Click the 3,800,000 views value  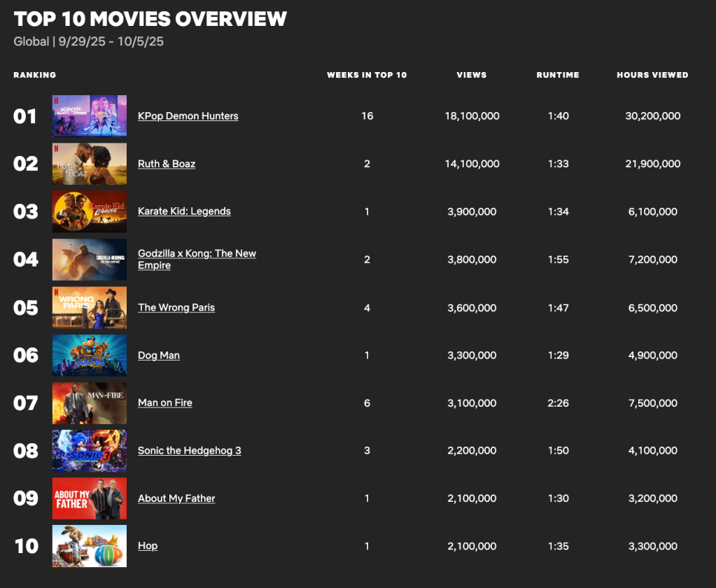(472, 260)
